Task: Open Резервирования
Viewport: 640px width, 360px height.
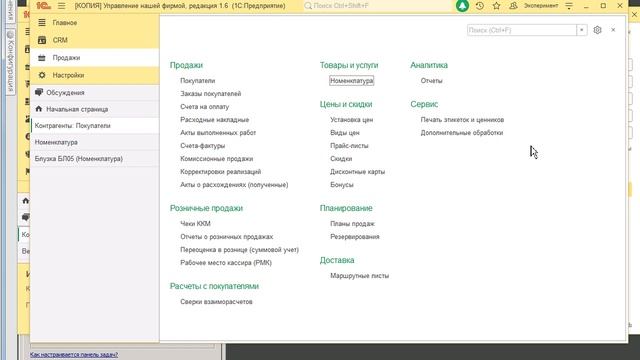Action: (x=355, y=237)
